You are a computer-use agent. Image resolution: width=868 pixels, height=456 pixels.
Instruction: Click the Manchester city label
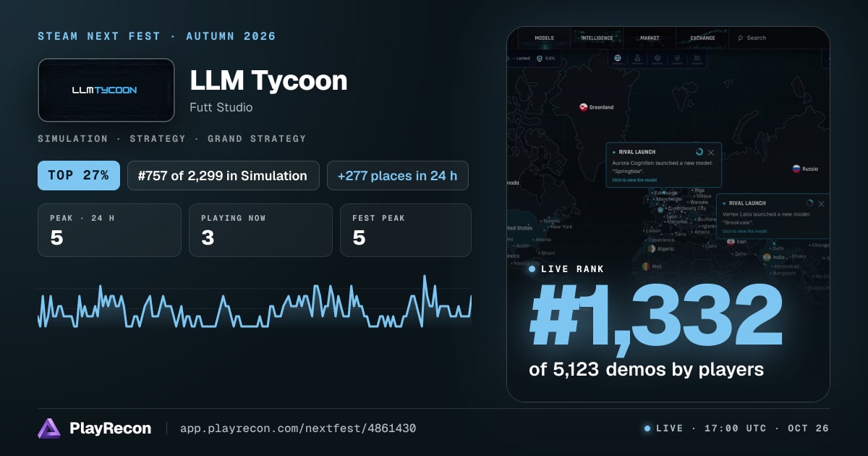tap(669, 199)
